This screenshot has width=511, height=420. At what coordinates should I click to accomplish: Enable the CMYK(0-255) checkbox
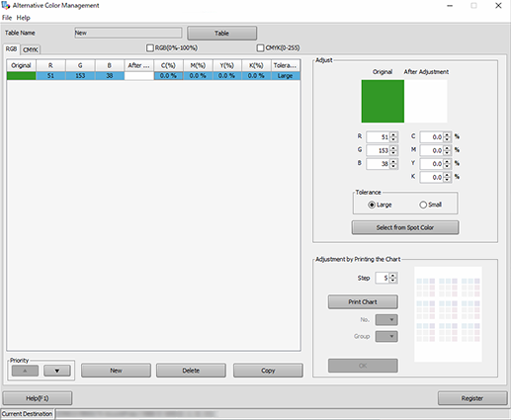(260, 48)
